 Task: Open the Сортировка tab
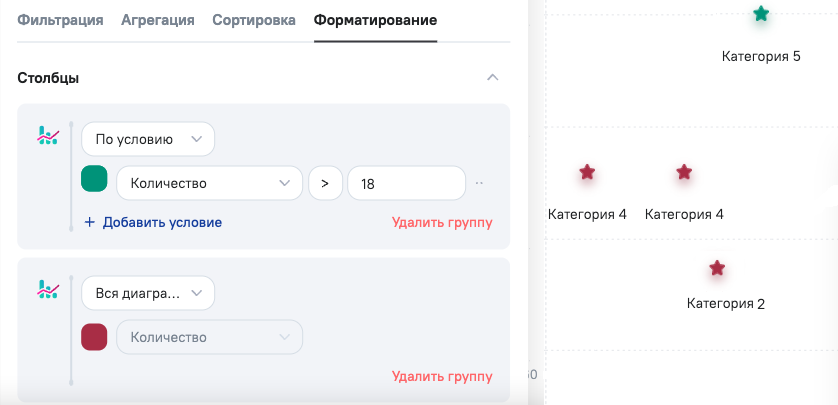[254, 20]
